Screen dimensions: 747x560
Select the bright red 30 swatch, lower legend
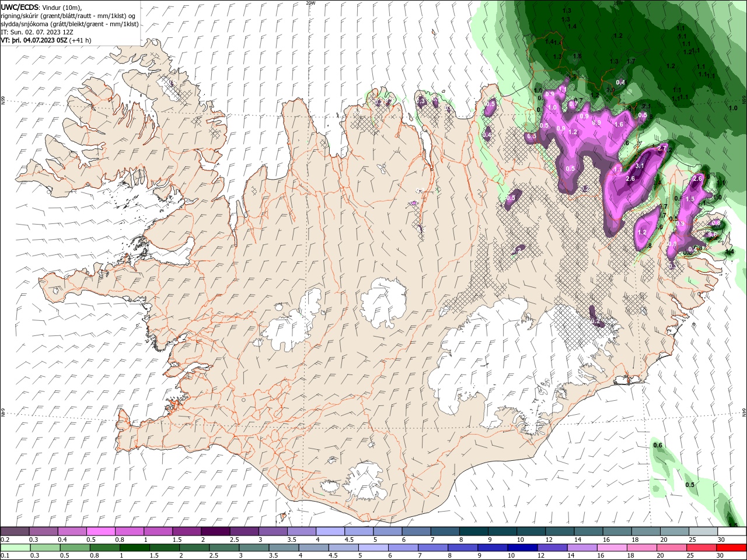coord(731,548)
